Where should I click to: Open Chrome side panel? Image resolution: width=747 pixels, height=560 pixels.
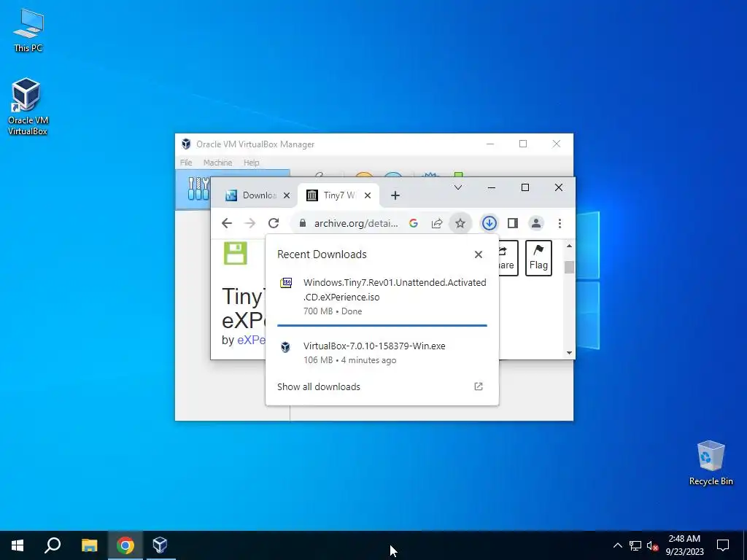click(x=513, y=223)
